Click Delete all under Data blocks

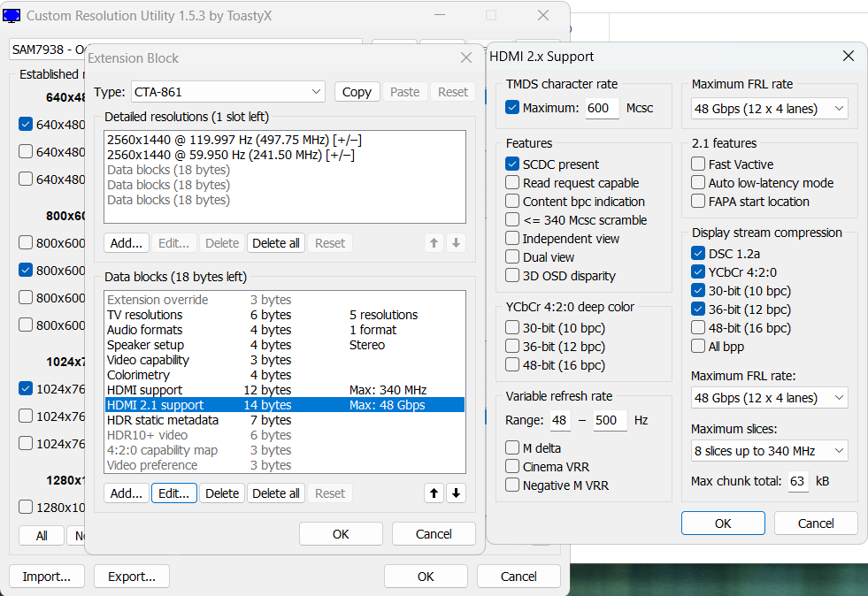[276, 493]
